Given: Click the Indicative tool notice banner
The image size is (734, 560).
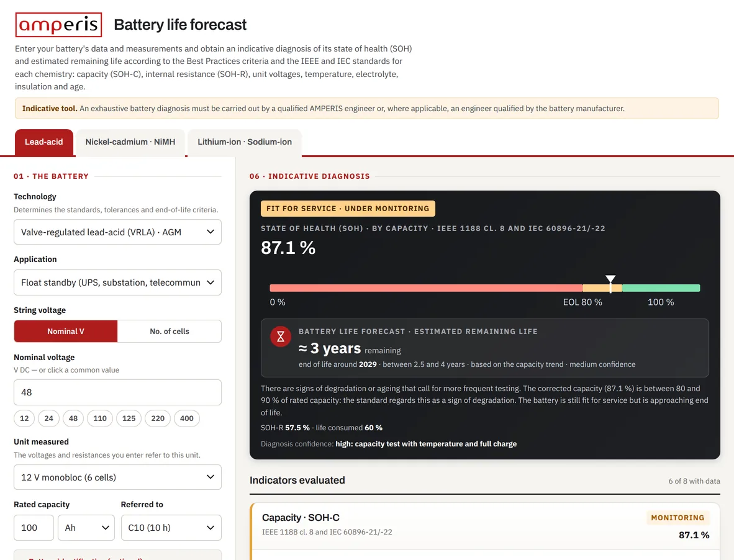Looking at the screenshot, I should [366, 109].
